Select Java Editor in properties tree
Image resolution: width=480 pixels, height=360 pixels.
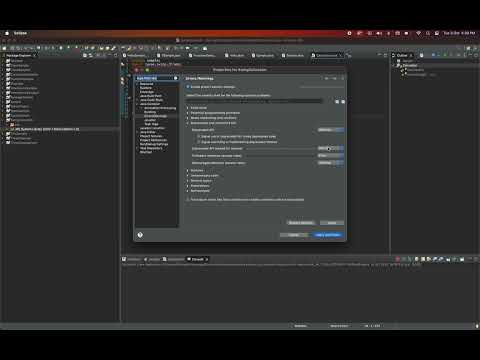[x=148, y=132]
